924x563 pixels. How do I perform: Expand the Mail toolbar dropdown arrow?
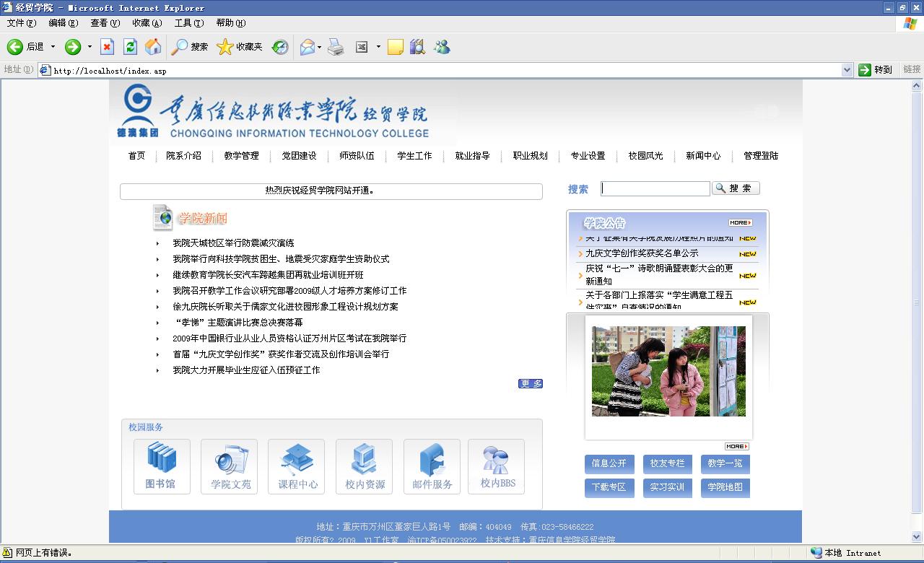pos(320,47)
